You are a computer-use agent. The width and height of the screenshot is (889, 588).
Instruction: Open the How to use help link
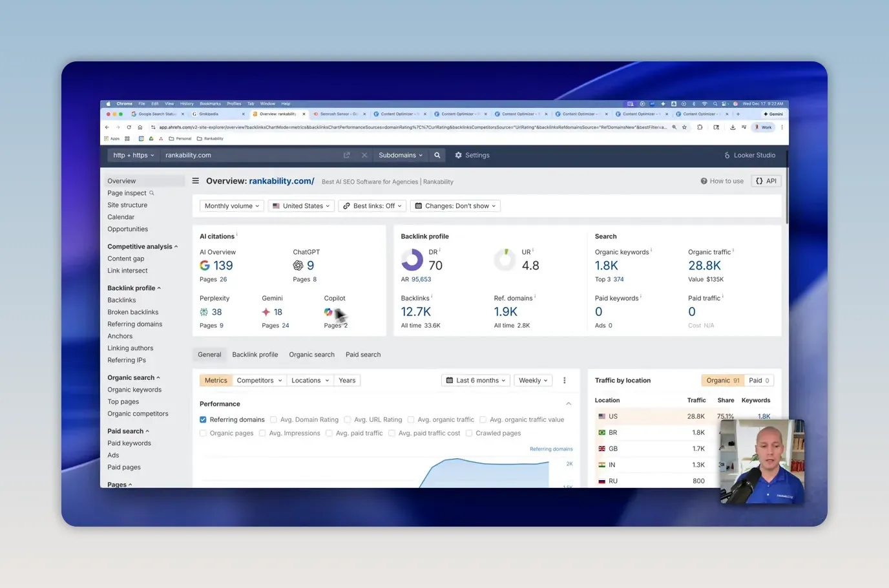coord(722,181)
